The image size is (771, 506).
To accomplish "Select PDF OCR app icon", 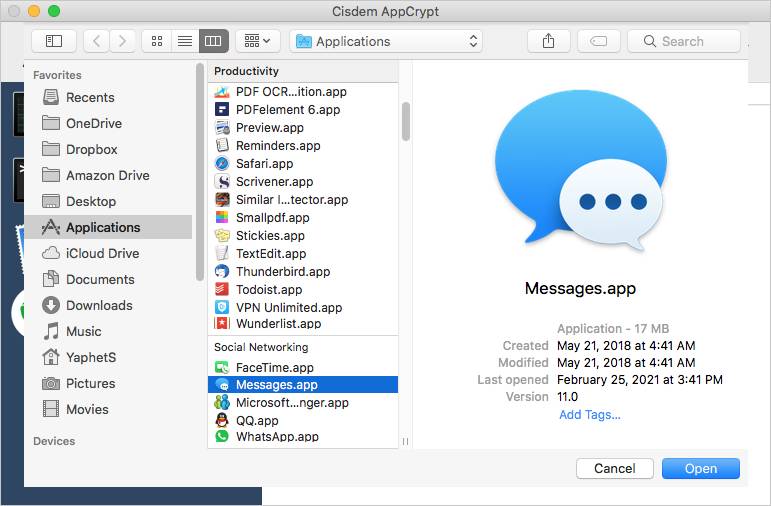I will (x=222, y=91).
